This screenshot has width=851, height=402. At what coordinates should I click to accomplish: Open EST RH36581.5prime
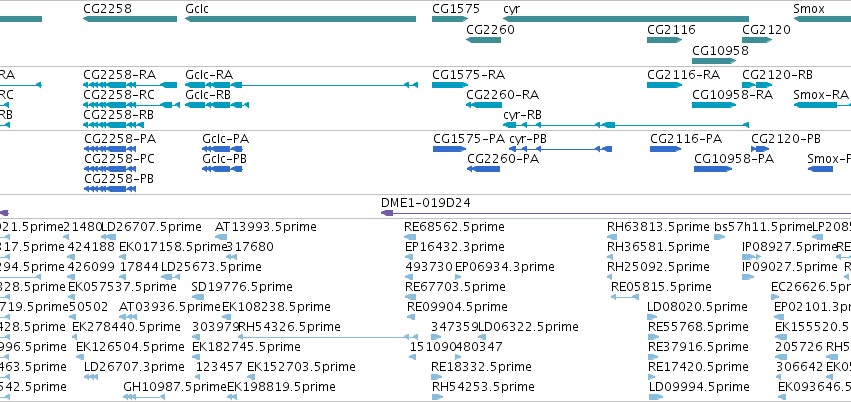tap(658, 247)
